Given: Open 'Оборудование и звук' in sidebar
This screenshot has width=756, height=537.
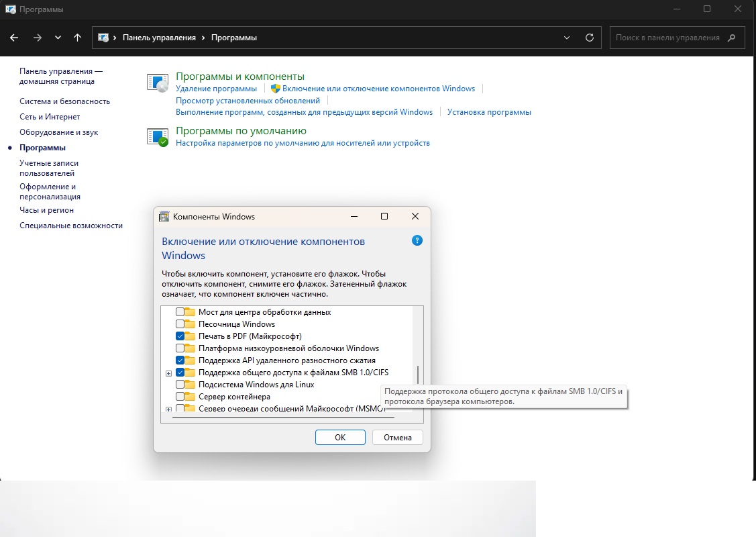Looking at the screenshot, I should (x=59, y=132).
